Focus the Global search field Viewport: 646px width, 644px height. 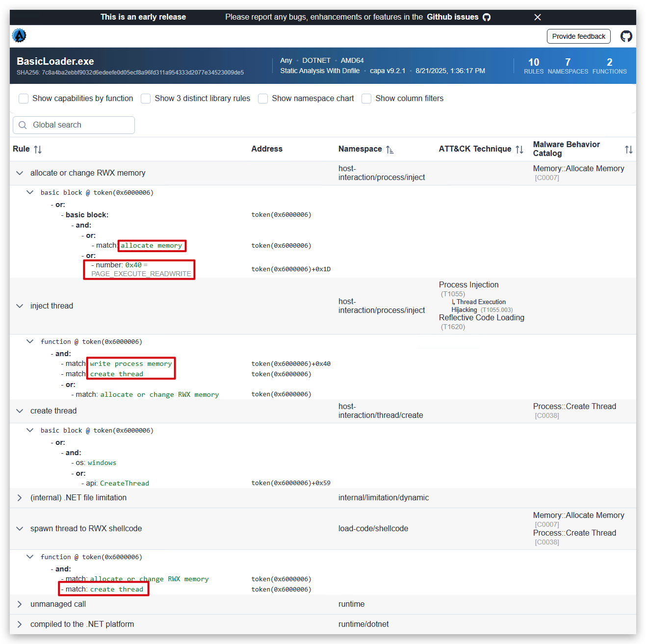coord(74,125)
